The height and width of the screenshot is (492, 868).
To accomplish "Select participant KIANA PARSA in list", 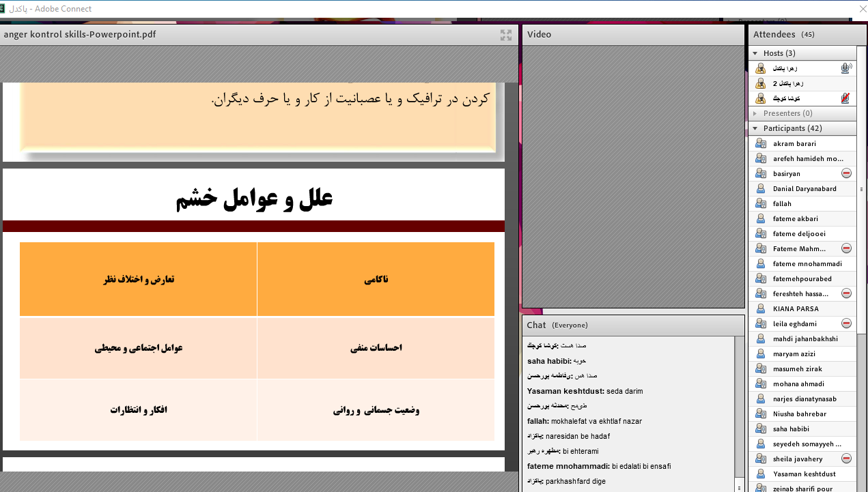I will click(796, 308).
